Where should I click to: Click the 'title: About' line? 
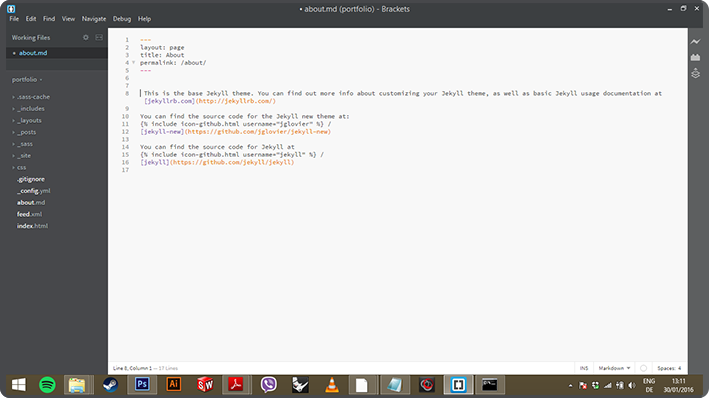[x=162, y=55]
